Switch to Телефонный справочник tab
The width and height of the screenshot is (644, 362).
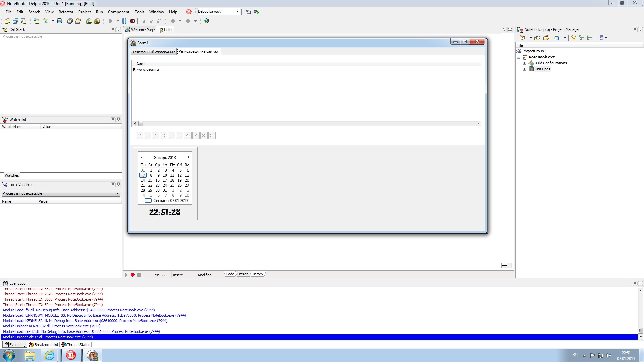pos(154,52)
